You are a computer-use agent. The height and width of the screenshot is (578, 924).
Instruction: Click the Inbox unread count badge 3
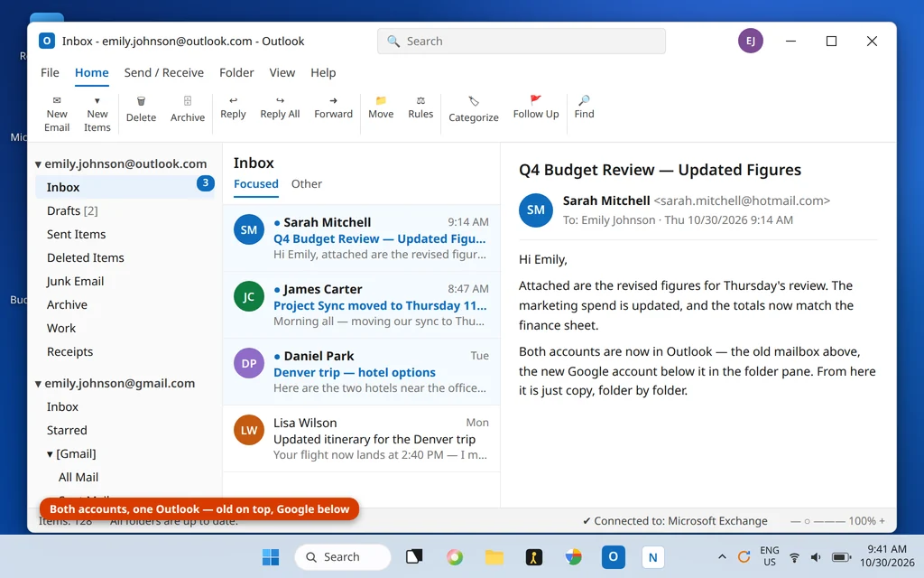(205, 183)
